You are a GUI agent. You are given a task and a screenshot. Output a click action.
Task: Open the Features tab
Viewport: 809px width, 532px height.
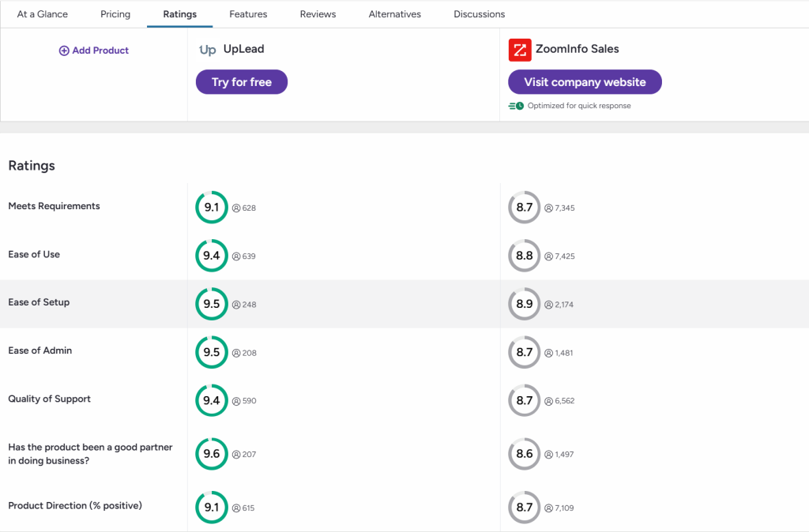point(248,14)
